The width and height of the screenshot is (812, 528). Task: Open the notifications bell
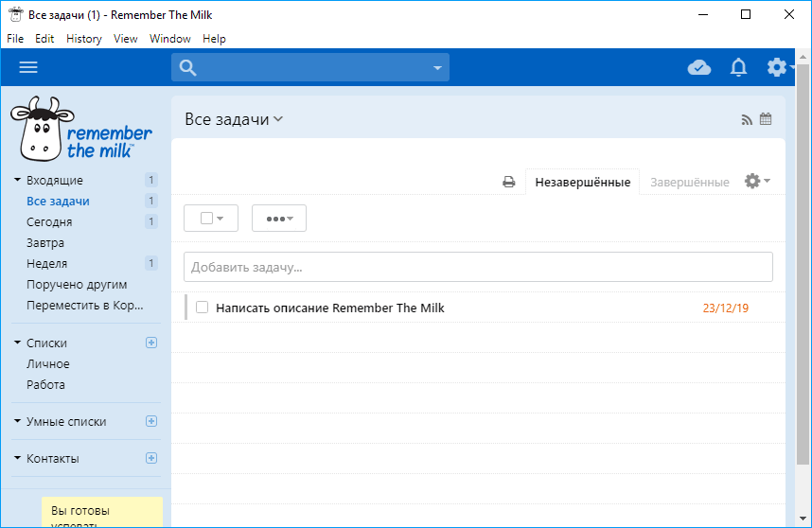point(738,67)
